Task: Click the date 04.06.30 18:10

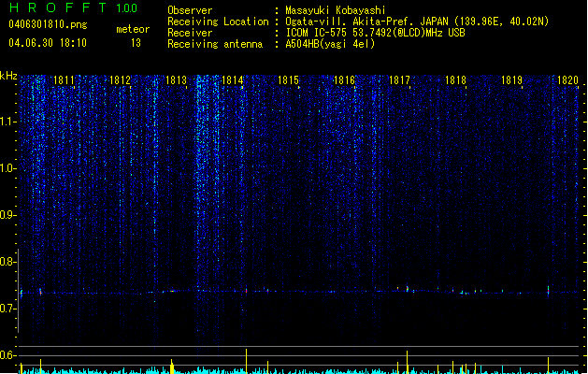Action: tap(48, 43)
